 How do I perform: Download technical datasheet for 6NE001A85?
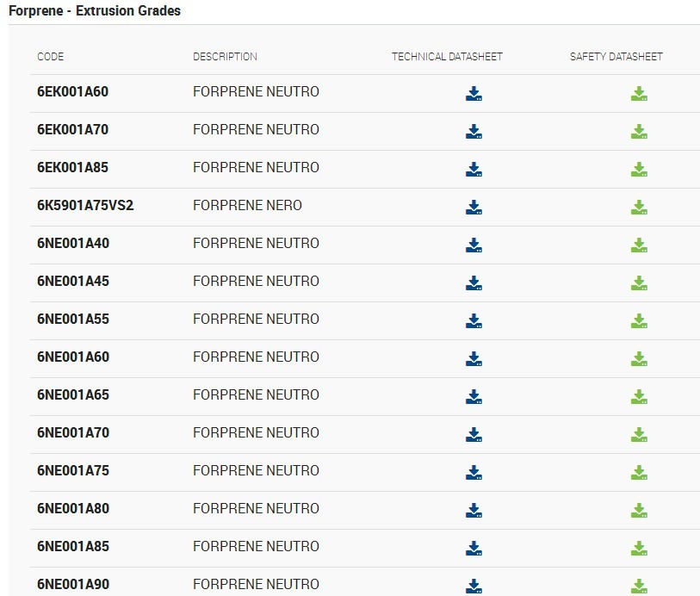click(x=474, y=549)
